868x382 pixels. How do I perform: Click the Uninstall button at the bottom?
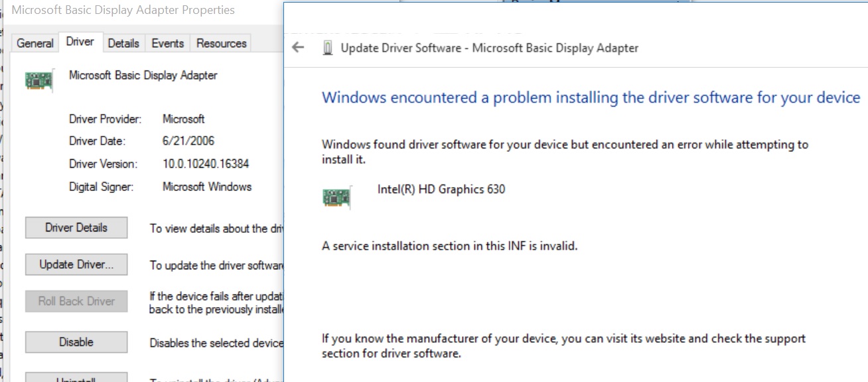[x=76, y=377]
